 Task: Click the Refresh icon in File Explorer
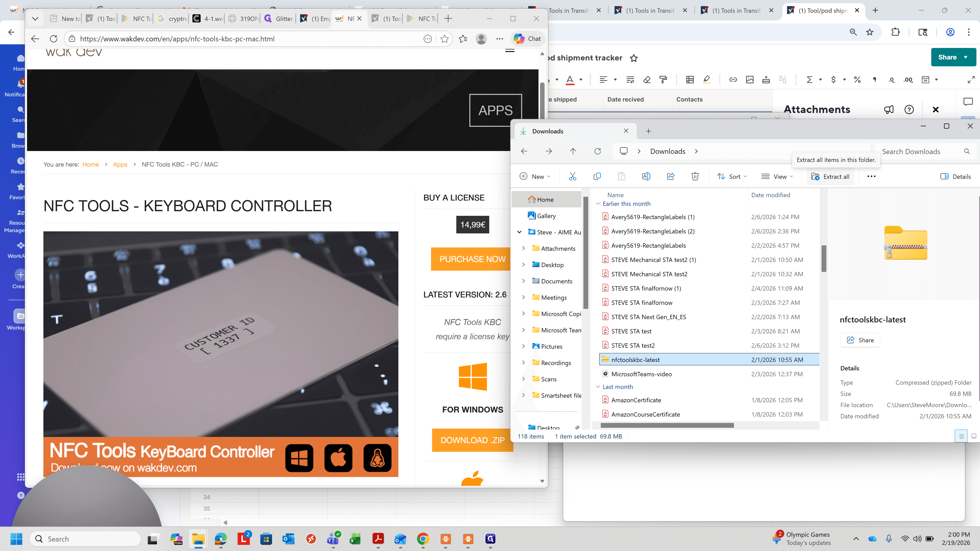[598, 151]
